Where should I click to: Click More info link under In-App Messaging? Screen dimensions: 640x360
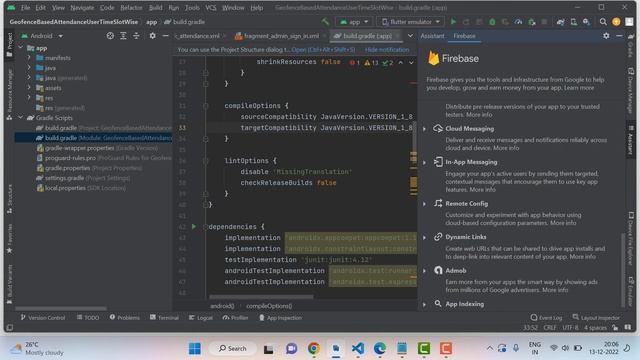pyautogui.click(x=482, y=190)
